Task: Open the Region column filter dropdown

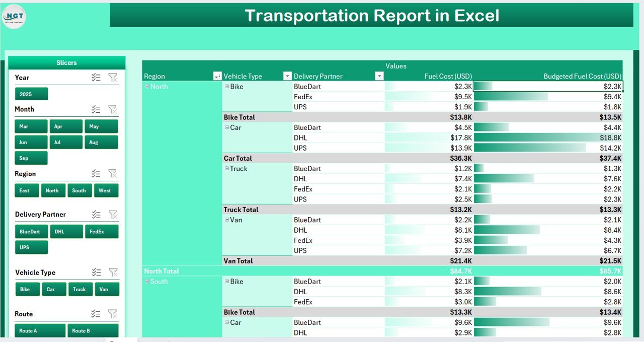Action: coord(217,76)
